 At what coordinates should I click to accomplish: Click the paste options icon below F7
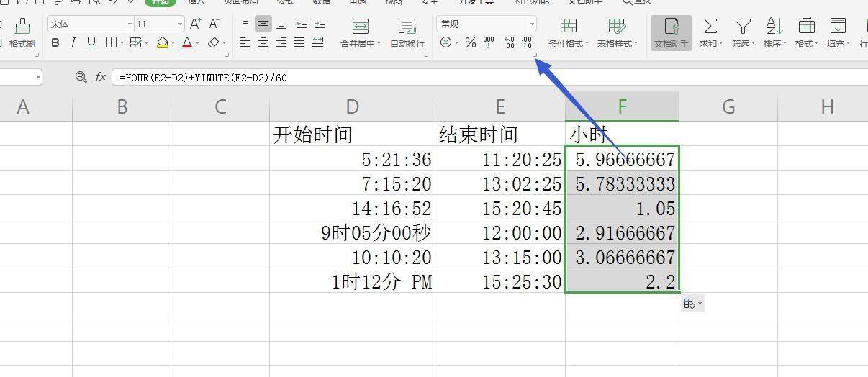[x=692, y=304]
